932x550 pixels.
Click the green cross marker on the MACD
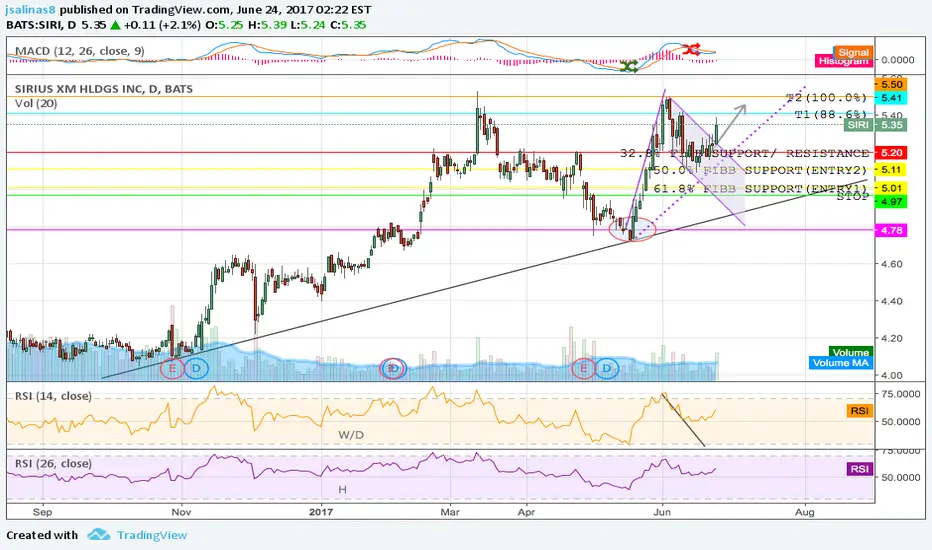click(x=628, y=66)
